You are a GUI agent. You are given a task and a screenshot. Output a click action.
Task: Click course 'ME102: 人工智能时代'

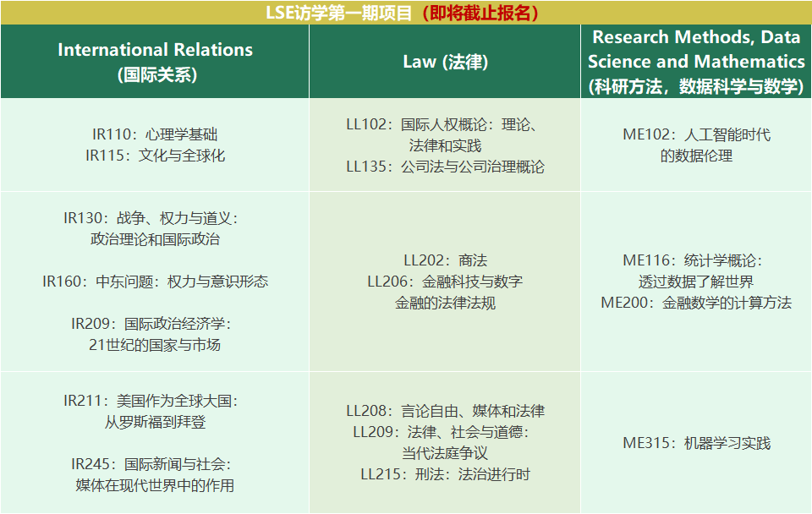pos(696,134)
